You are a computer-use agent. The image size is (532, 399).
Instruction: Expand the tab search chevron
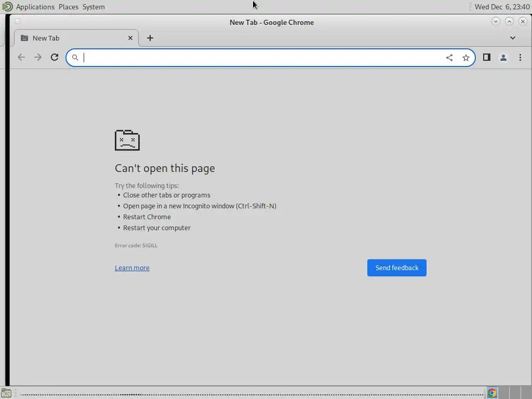coord(513,38)
